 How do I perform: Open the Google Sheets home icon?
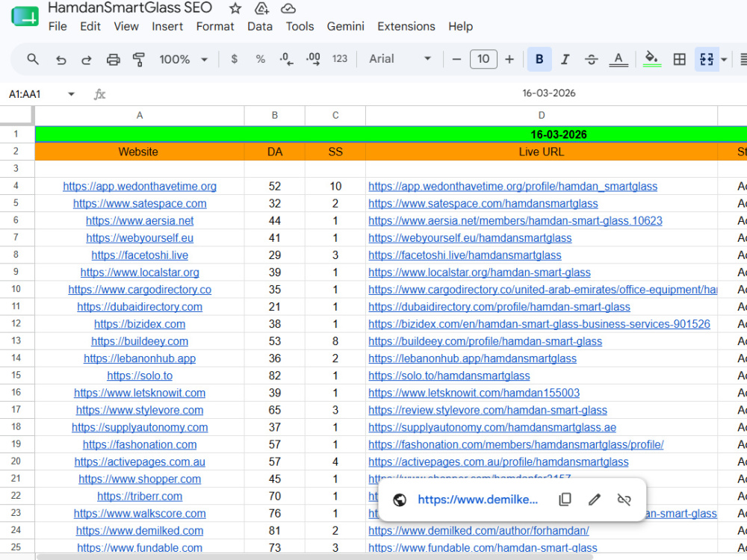25,17
